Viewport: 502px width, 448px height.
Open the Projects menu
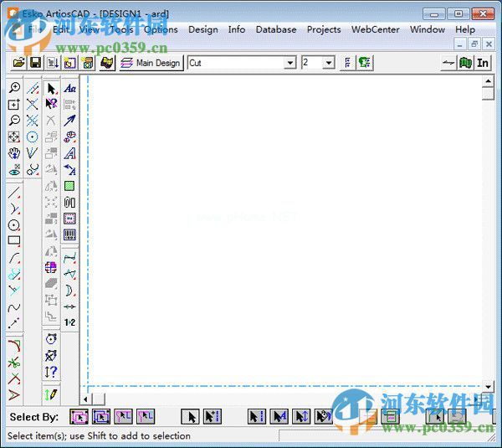(x=324, y=29)
